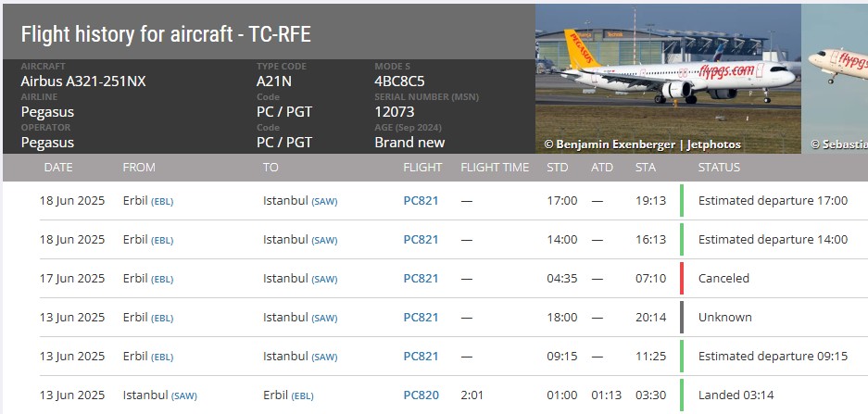The height and width of the screenshot is (414, 868).
Task: Open PC821 flight departing 14:00
Action: (x=421, y=240)
